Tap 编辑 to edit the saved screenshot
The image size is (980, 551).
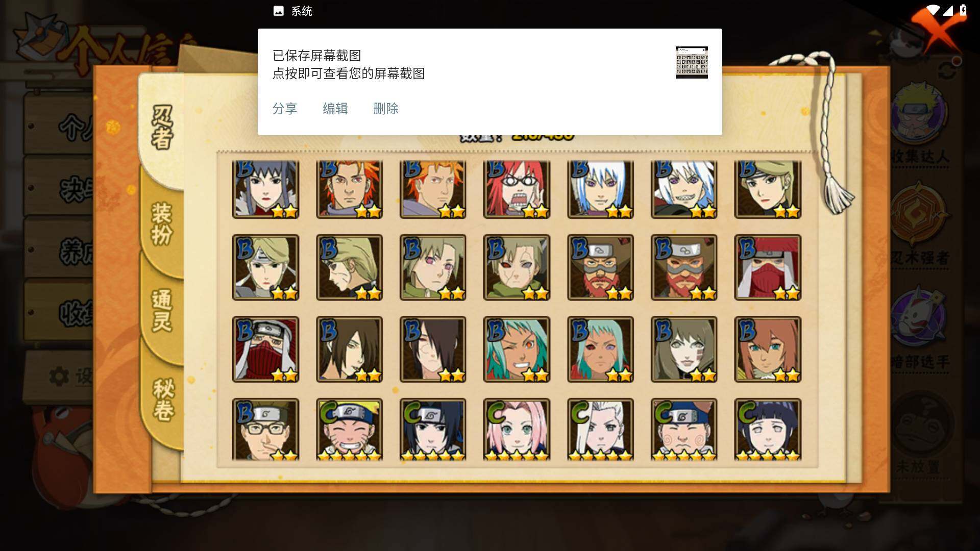tap(335, 109)
